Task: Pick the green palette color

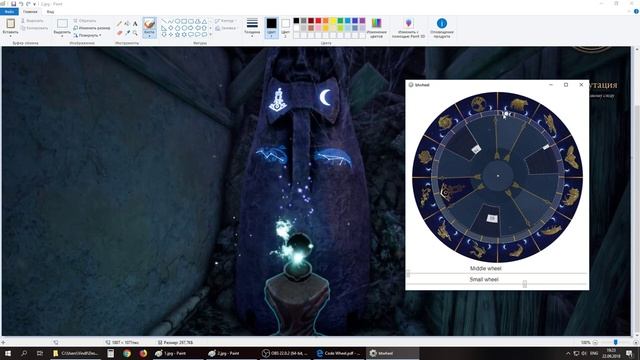Action: pyautogui.click(x=340, y=20)
